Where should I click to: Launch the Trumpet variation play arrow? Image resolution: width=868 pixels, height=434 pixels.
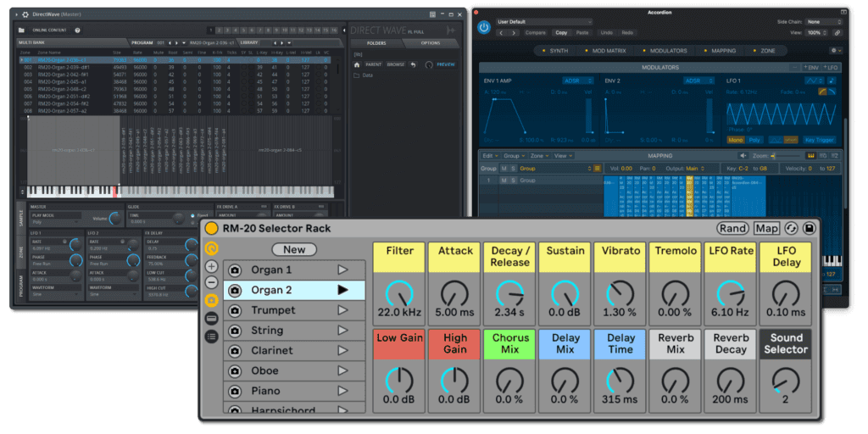point(342,310)
